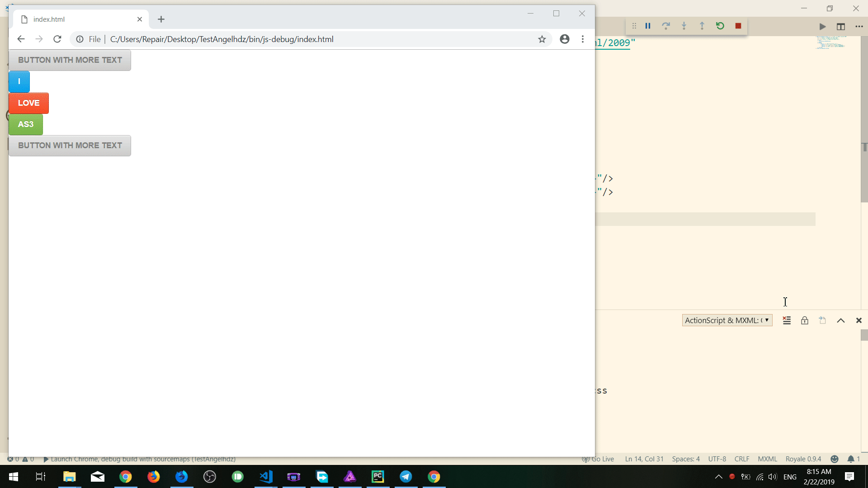The width and height of the screenshot is (868, 488).
Task: Click the Continue play arrow near the editor
Action: [x=822, y=26]
